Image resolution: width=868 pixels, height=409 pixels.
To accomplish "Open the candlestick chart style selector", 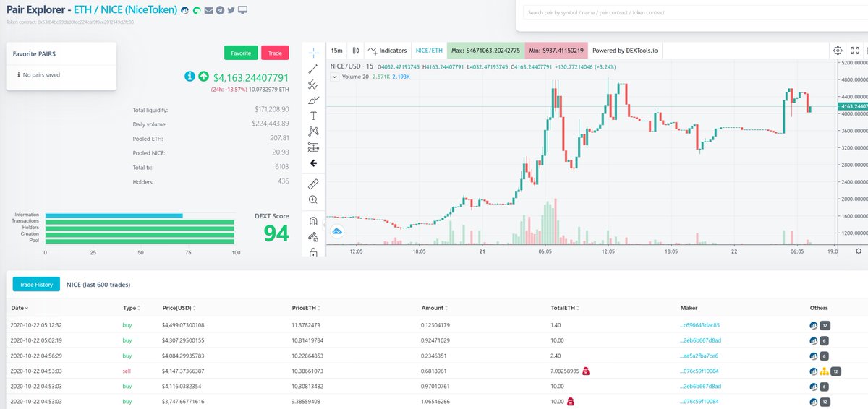I will pyautogui.click(x=355, y=51).
